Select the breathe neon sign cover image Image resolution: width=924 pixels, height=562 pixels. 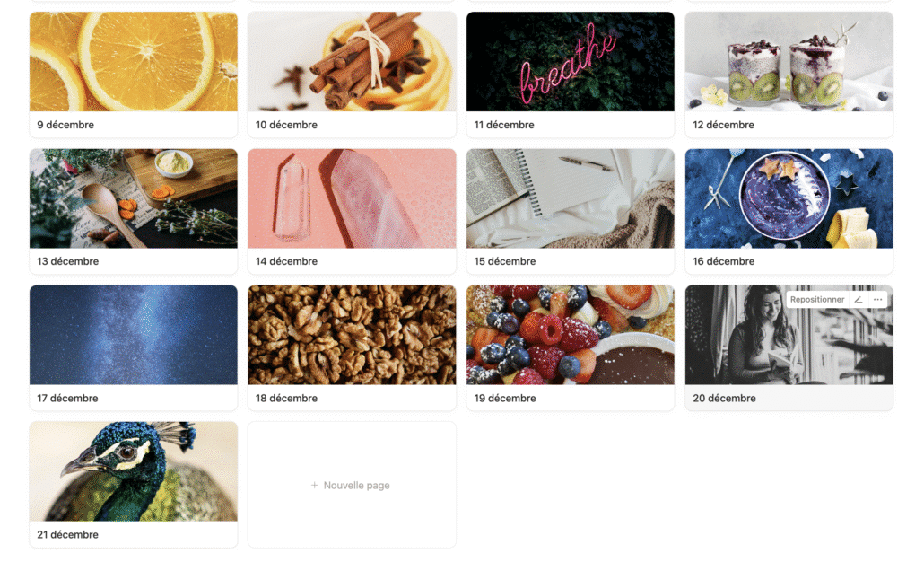pyautogui.click(x=571, y=61)
